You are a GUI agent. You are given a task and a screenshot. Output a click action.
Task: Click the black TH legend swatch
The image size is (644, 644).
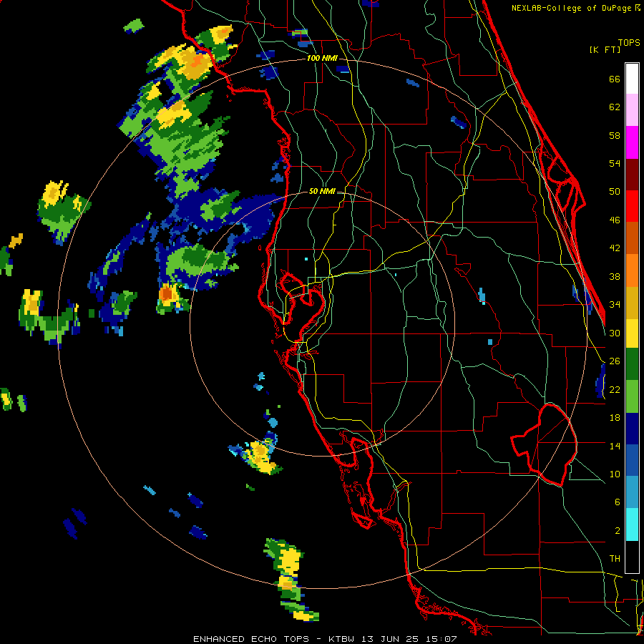click(x=632, y=557)
